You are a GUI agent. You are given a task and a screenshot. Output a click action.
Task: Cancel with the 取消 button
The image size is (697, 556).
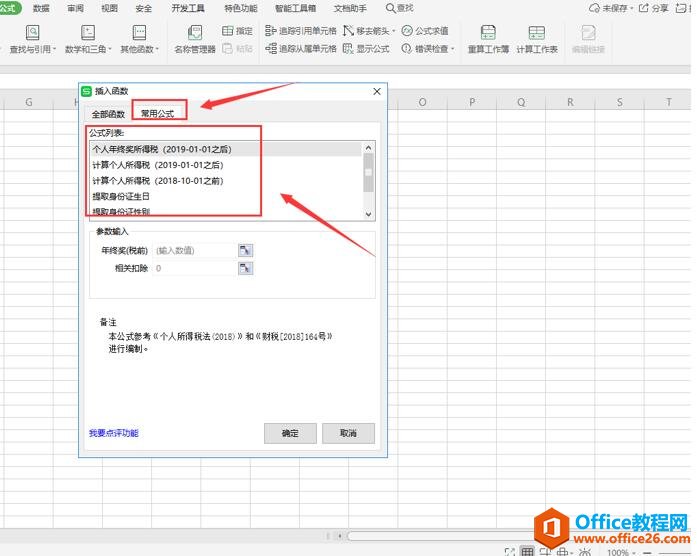click(348, 433)
